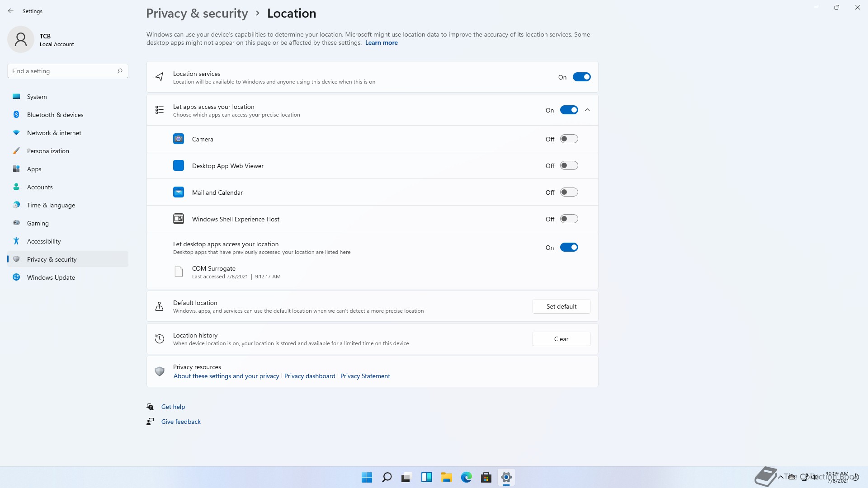This screenshot has width=868, height=488.
Task: Open Bluetooth & devices settings
Action: click(x=68, y=114)
